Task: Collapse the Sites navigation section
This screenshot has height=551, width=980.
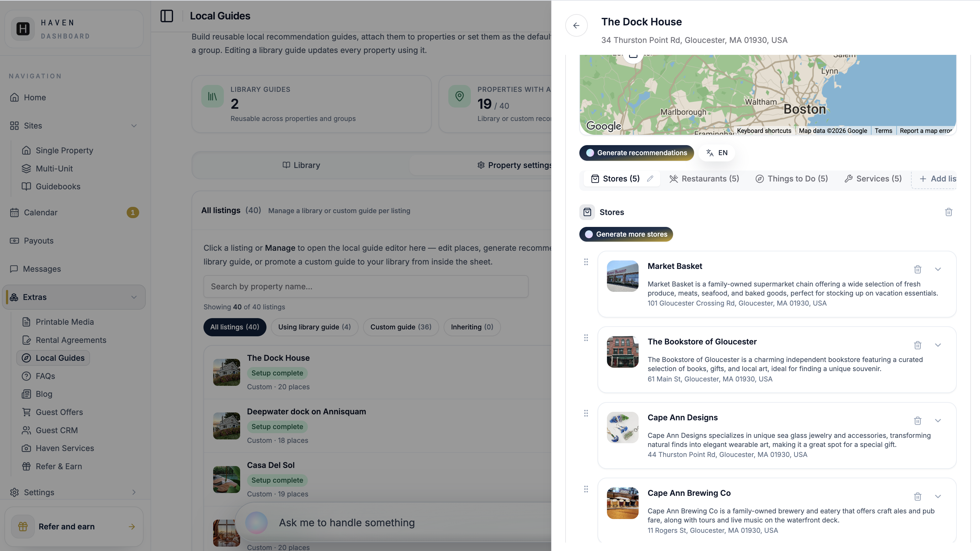Action: pyautogui.click(x=134, y=126)
